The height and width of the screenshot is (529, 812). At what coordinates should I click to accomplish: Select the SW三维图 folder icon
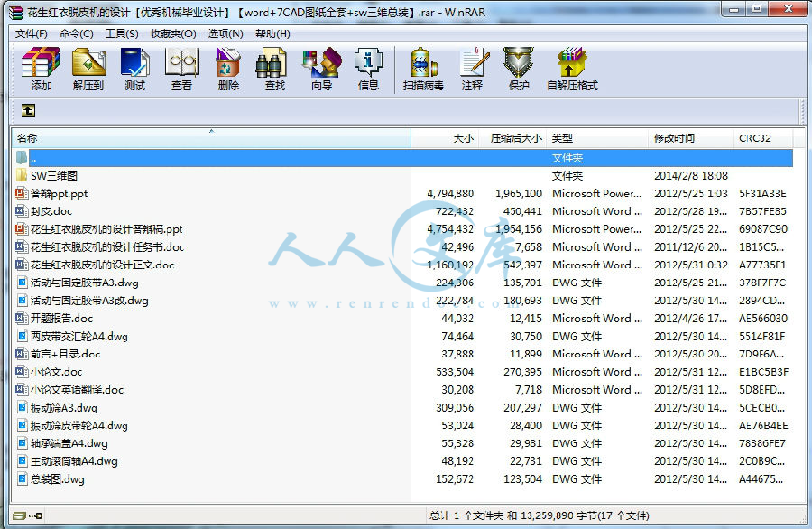22,176
